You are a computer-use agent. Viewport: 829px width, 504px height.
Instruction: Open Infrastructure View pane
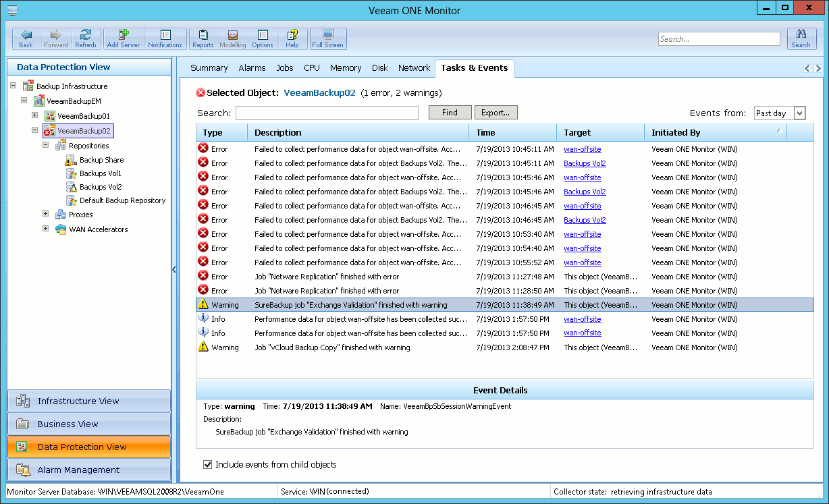pos(89,401)
